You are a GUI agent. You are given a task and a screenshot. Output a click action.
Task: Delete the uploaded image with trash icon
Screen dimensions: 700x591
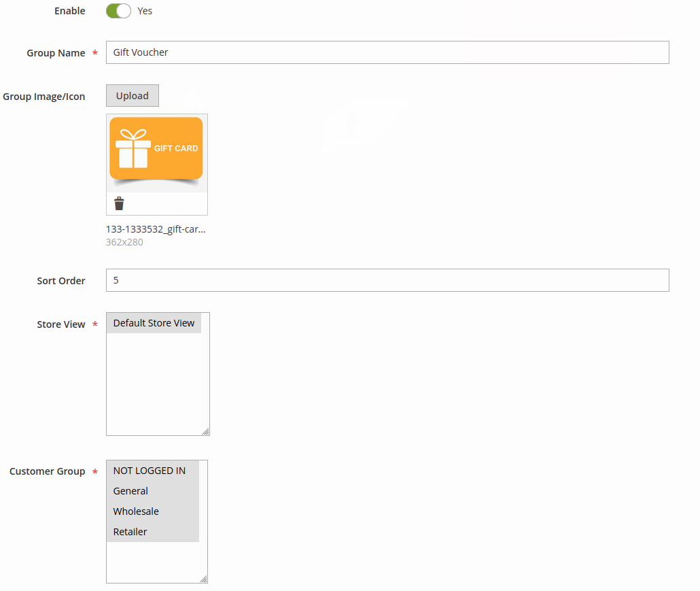(119, 203)
